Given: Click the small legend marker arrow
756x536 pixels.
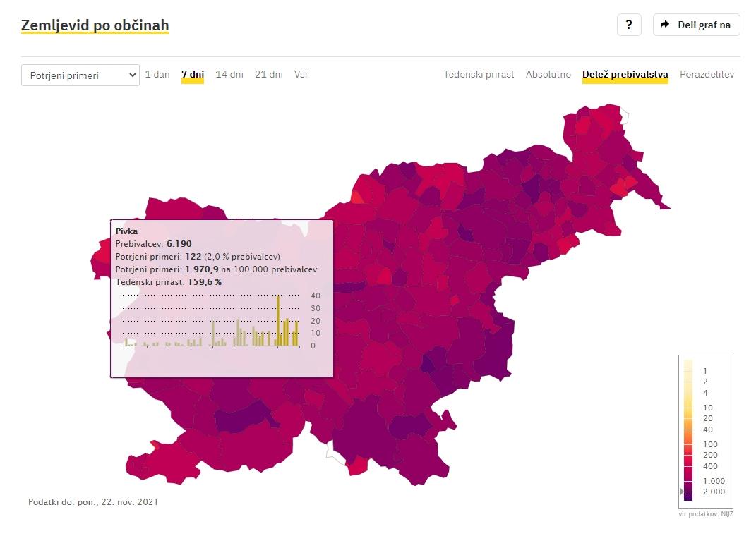Looking at the screenshot, I should pyautogui.click(x=681, y=491).
